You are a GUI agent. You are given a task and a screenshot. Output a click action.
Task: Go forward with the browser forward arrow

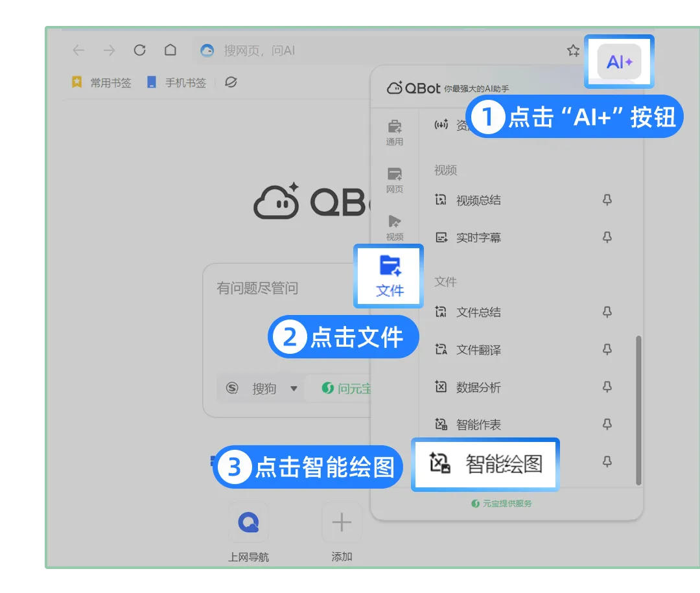pyautogui.click(x=110, y=50)
